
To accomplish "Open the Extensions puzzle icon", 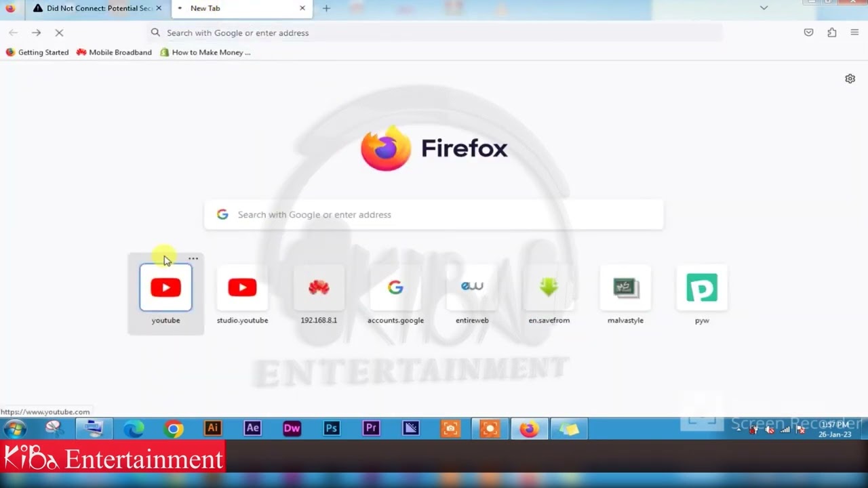I will pos(831,33).
